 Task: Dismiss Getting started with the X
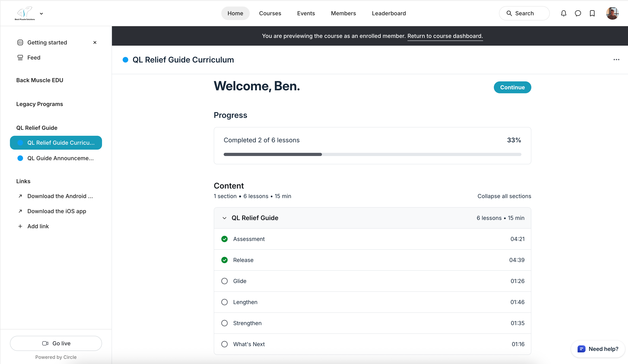point(95,42)
